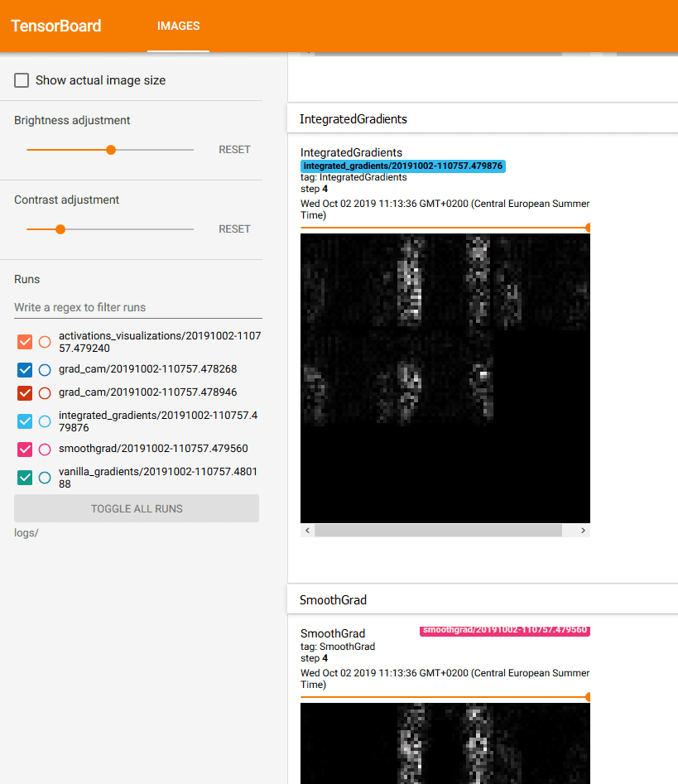Enable Show actual image size checkbox

pos(22,80)
